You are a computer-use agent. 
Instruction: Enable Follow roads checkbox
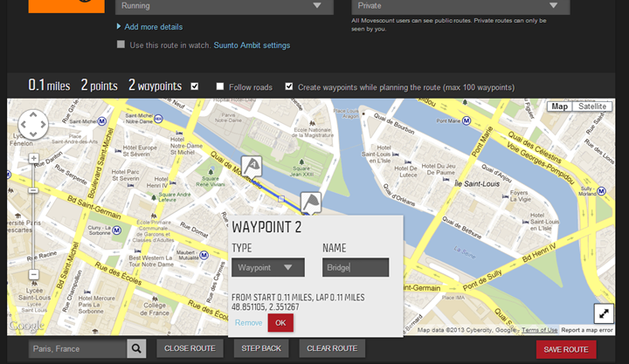(x=220, y=86)
